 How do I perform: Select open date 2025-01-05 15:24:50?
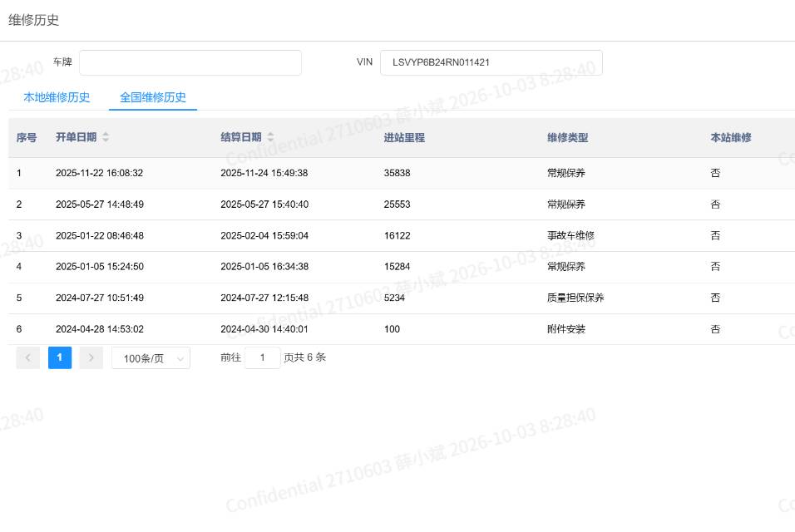tap(100, 267)
